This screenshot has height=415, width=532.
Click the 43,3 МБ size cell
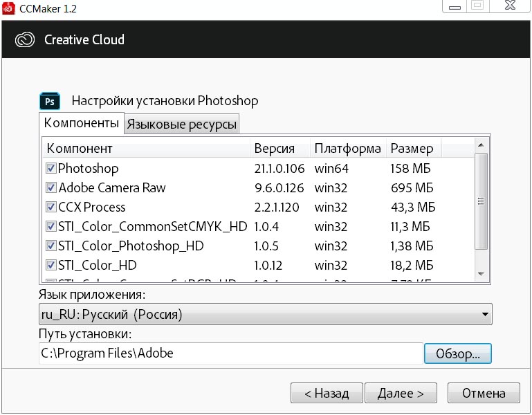(x=413, y=207)
